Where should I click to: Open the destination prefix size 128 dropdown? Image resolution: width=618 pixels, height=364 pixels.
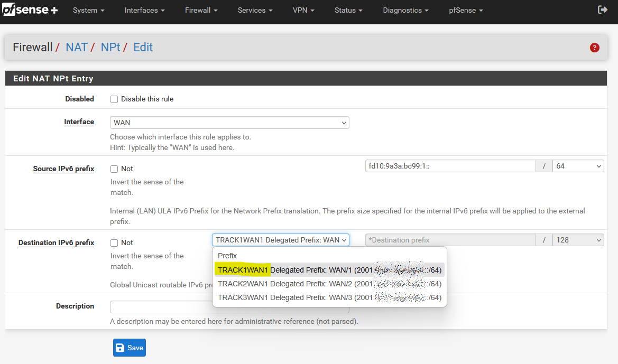[578, 240]
